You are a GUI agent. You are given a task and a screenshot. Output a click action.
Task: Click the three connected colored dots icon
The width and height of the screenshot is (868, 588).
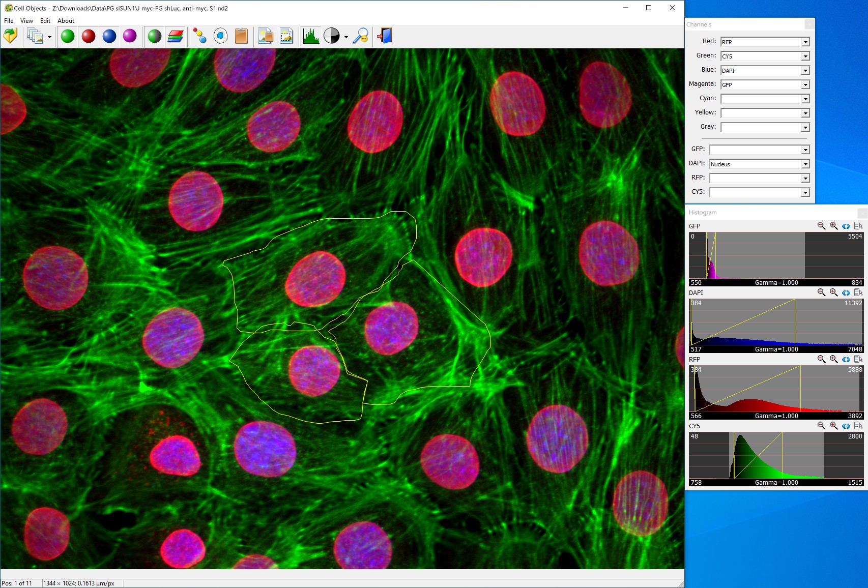pos(200,36)
